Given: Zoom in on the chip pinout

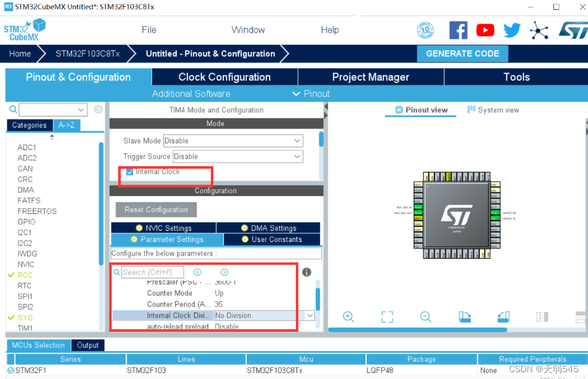Looking at the screenshot, I should click(x=349, y=317).
